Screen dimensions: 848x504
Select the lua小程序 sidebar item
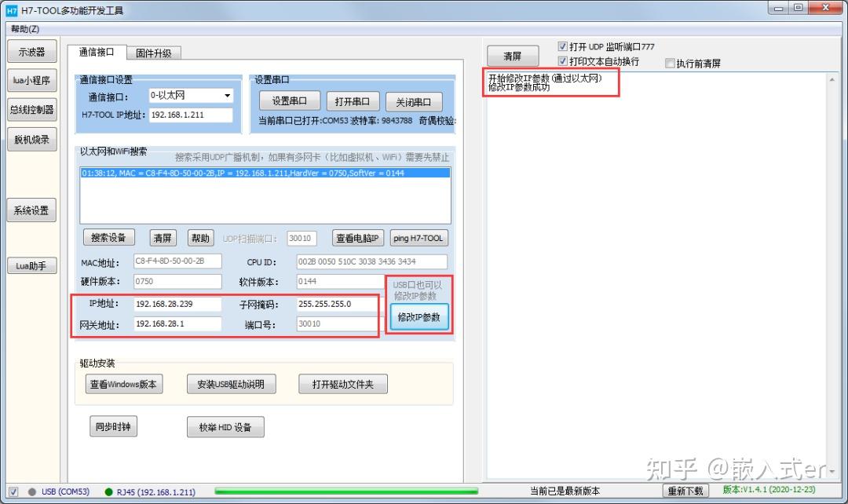click(31, 80)
